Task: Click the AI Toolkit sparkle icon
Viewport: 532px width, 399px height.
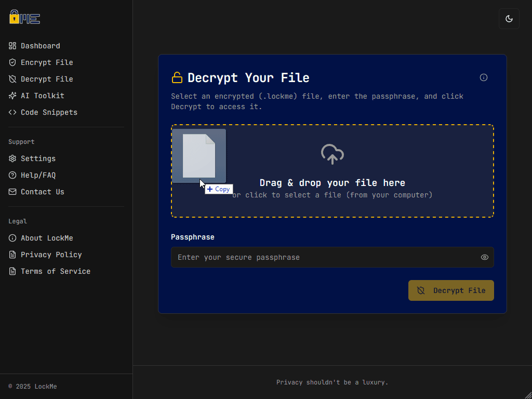Action: coord(12,96)
